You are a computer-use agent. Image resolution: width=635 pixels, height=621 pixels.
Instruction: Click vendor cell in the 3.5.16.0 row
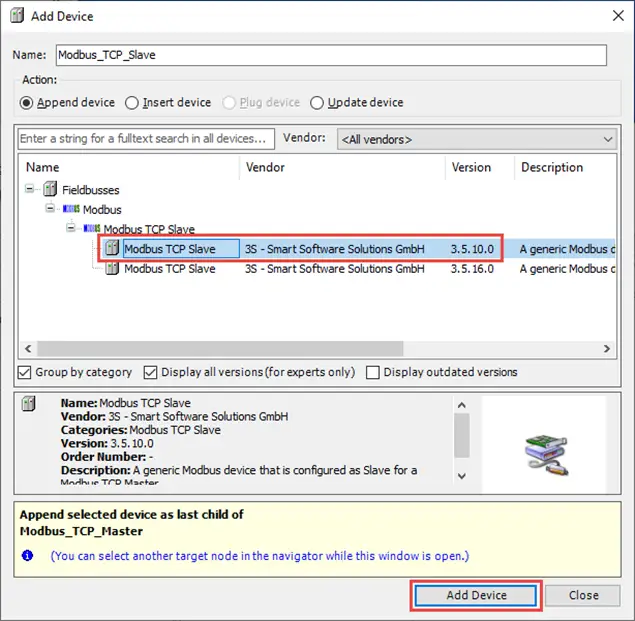(x=335, y=269)
